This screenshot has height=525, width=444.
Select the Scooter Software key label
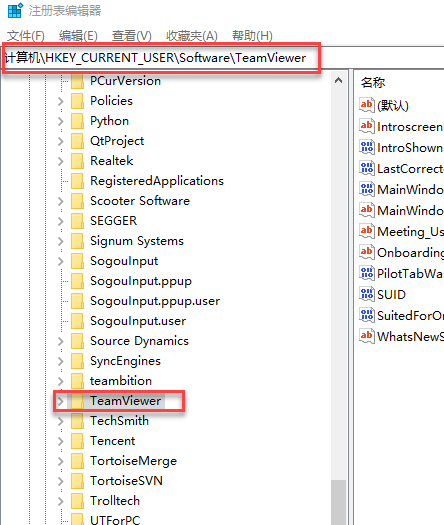140,201
